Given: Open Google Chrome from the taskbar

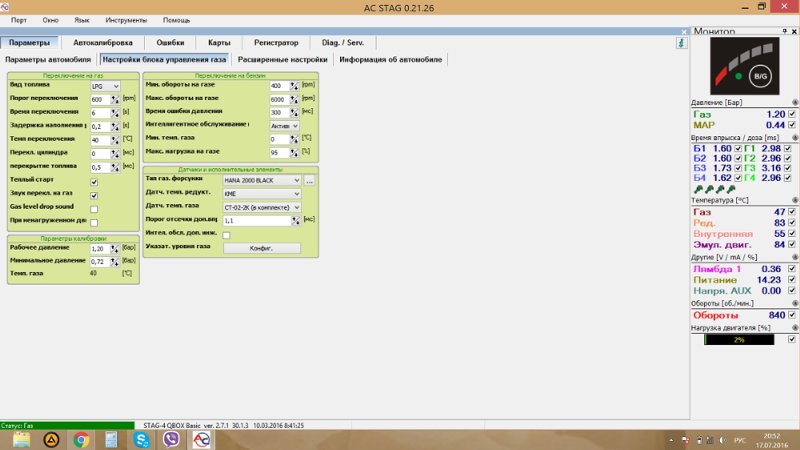Looking at the screenshot, I should 81,439.
